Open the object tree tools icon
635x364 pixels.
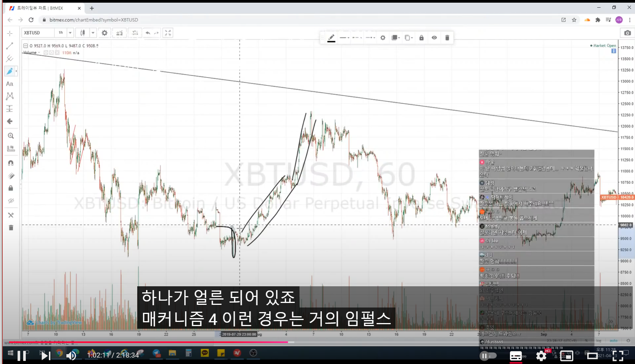pos(11,215)
